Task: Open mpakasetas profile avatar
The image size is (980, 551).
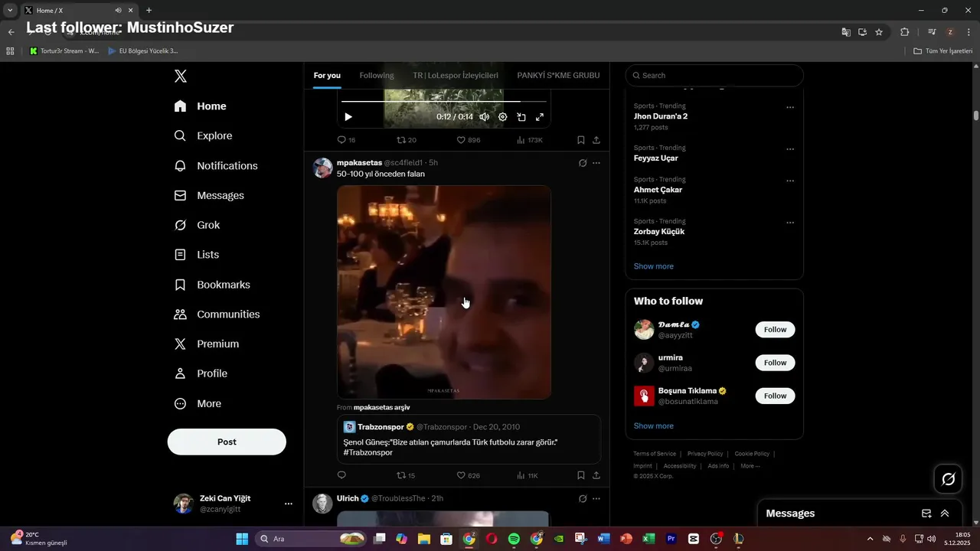Action: click(323, 168)
